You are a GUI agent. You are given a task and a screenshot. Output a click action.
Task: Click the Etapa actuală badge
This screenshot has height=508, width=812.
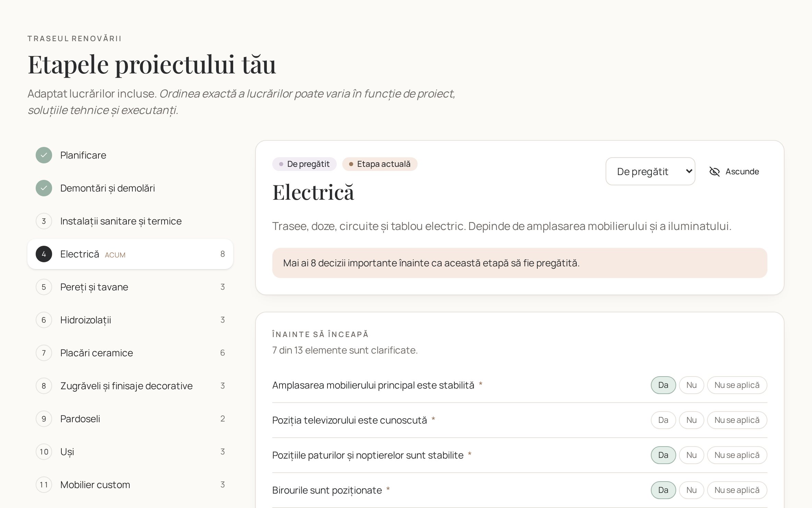380,164
